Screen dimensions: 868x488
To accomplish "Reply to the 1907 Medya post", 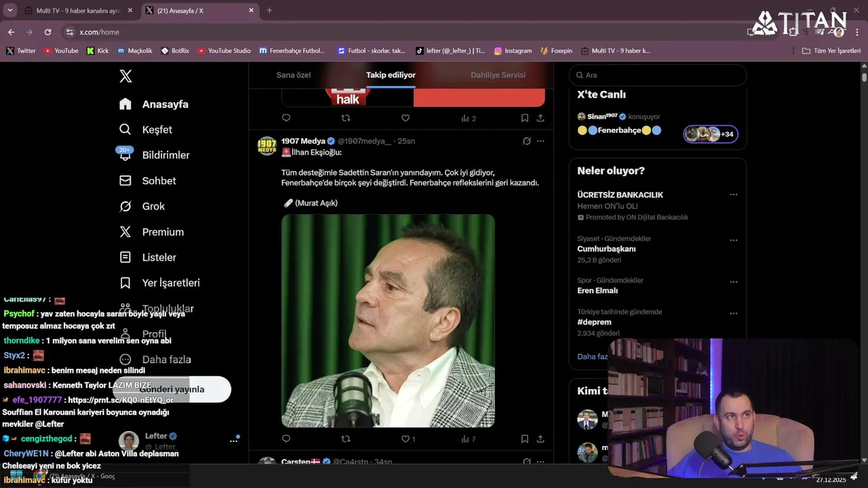I will pyautogui.click(x=286, y=439).
